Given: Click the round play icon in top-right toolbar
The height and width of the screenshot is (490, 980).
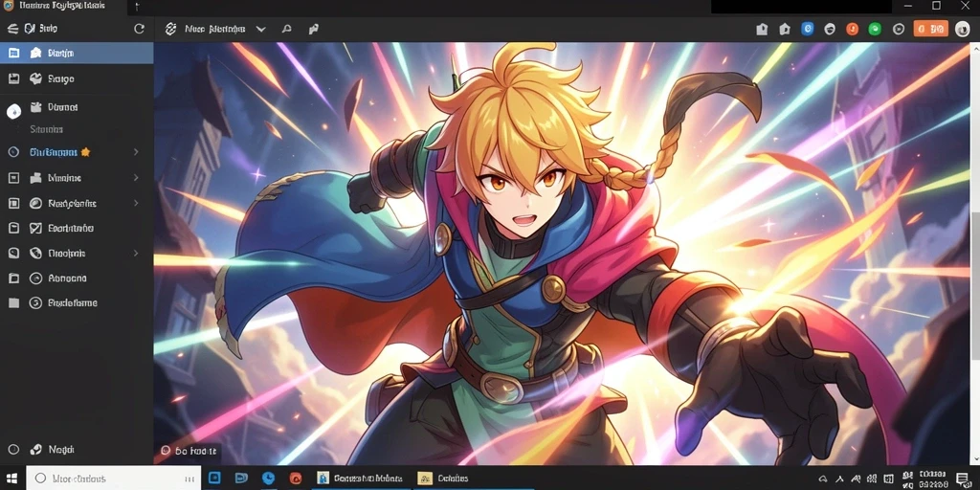Looking at the screenshot, I should 899,29.
